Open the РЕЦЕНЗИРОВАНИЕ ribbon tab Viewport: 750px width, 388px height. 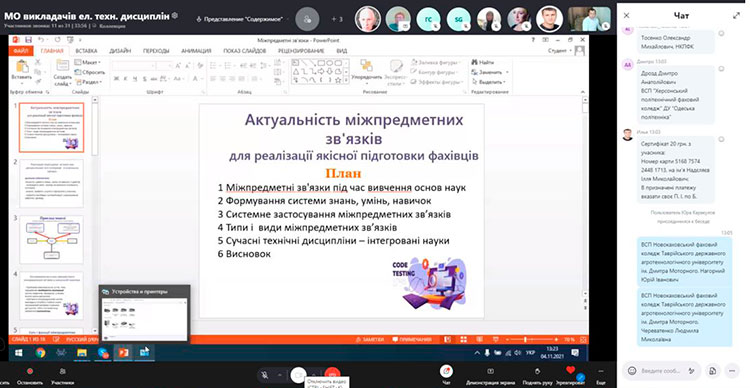click(x=301, y=51)
